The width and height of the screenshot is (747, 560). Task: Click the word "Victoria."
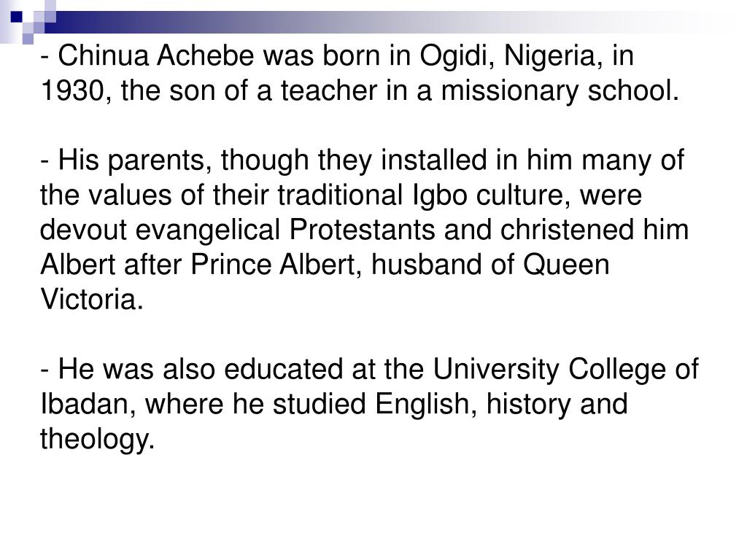pyautogui.click(x=91, y=300)
